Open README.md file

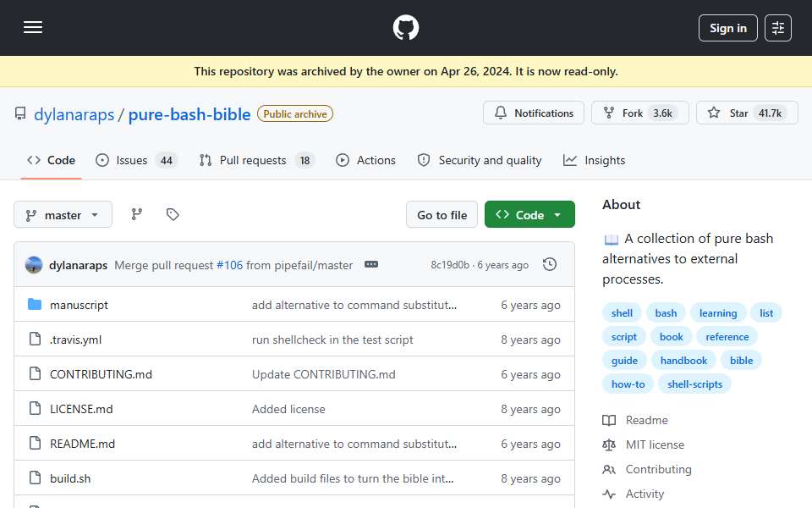click(82, 444)
